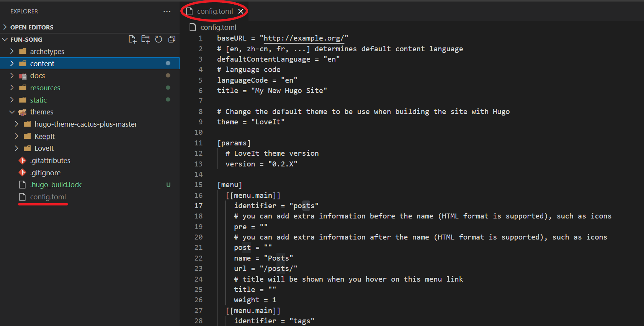This screenshot has height=326, width=644.
Task: Select the docs folder icon
Action: 23,76
